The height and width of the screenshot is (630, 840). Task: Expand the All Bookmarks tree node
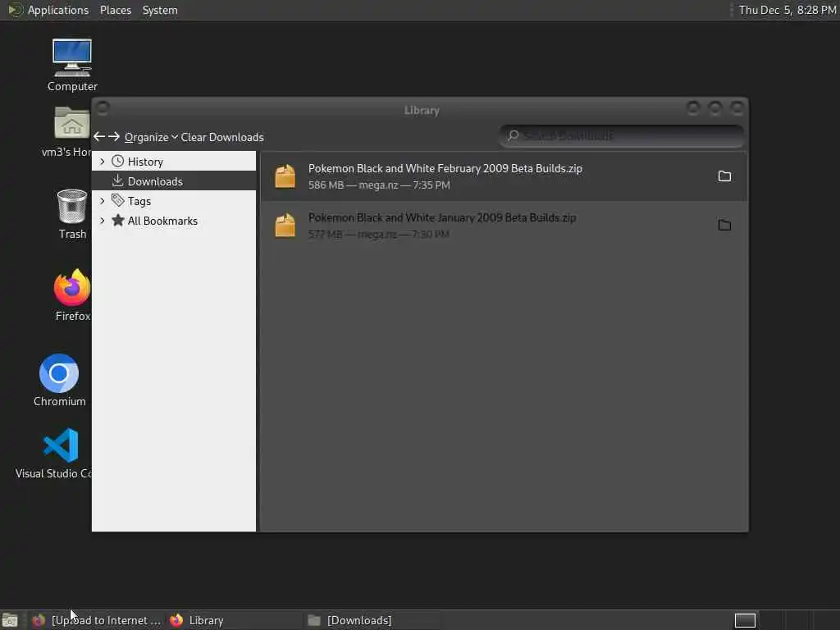coord(103,221)
